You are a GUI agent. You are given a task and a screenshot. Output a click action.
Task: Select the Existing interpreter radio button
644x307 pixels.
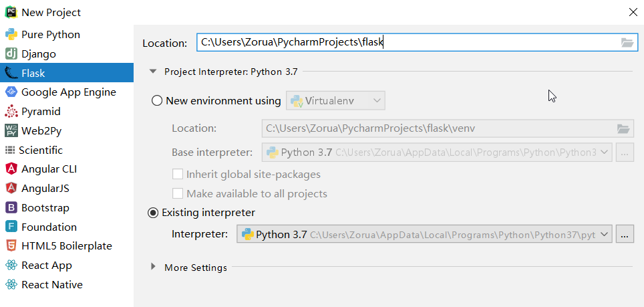pyautogui.click(x=154, y=213)
